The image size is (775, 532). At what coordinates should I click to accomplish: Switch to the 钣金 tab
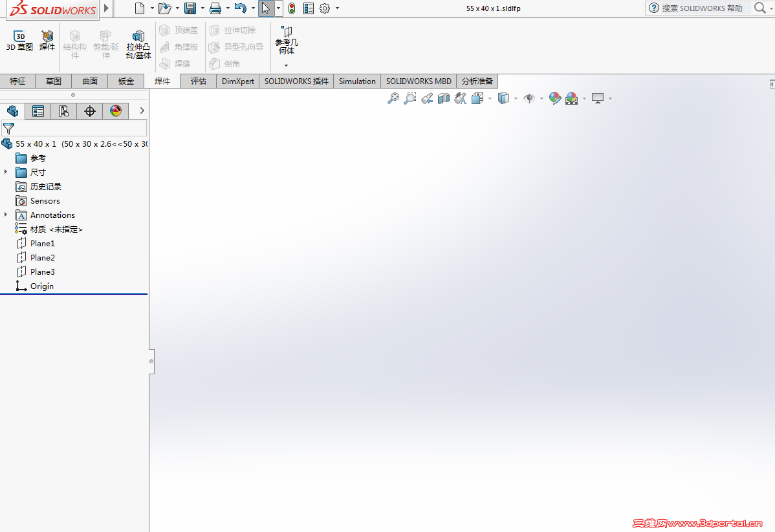pyautogui.click(x=126, y=81)
